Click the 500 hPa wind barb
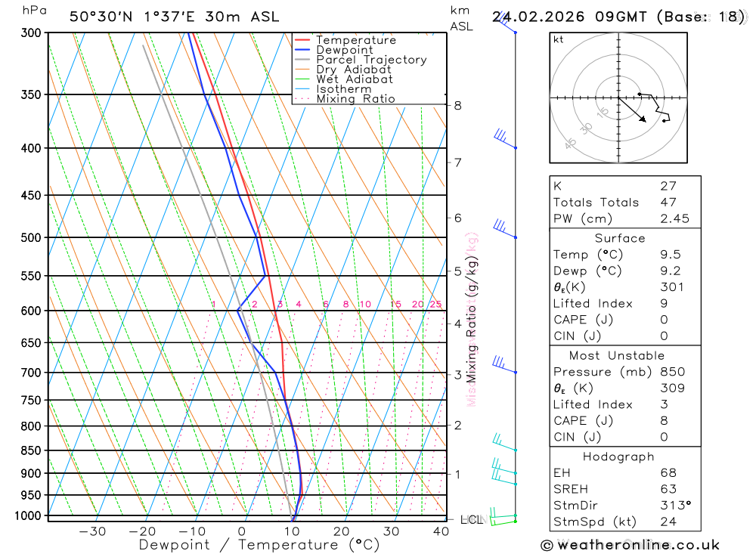756x554 pixels. coord(504,228)
